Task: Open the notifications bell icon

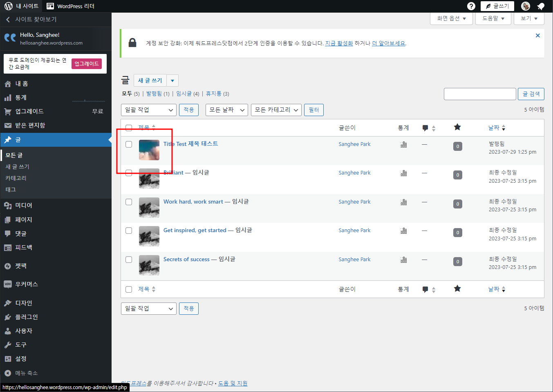Action: (541, 6)
